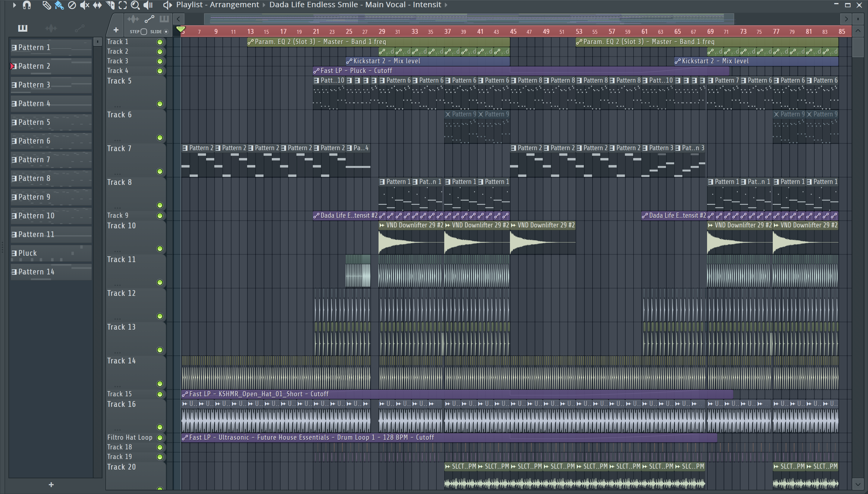Viewport: 868px width, 494px height.
Task: Click Track 14 name label
Action: (x=121, y=361)
